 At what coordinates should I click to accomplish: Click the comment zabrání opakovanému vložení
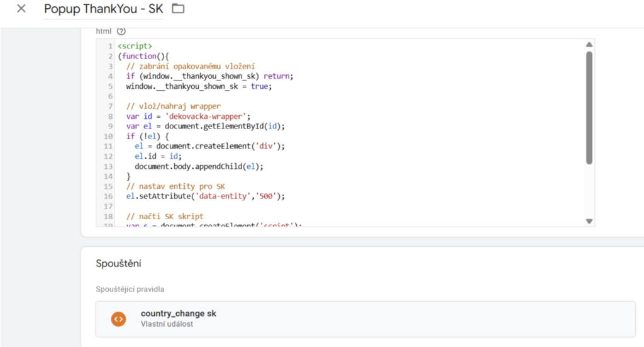[x=190, y=66]
